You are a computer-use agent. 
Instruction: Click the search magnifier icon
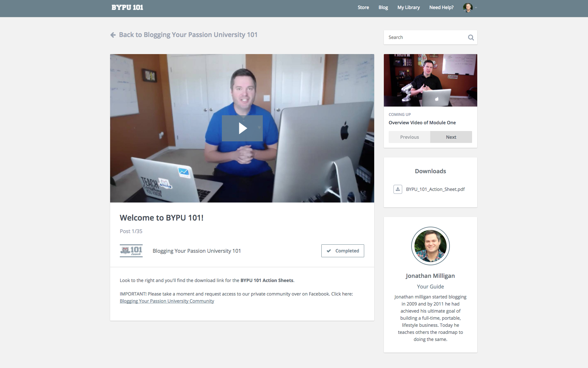tap(471, 37)
